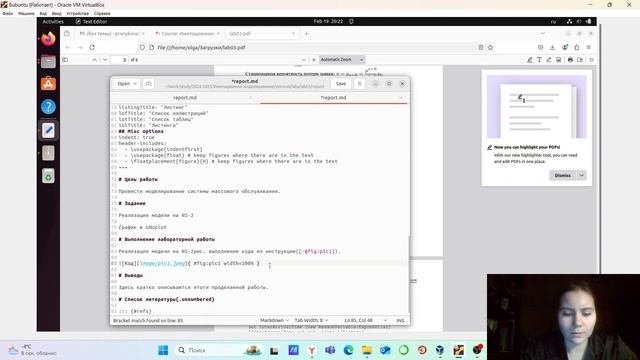Go back in Firefox history
Viewport: 640px width, 360px height.
[68, 47]
